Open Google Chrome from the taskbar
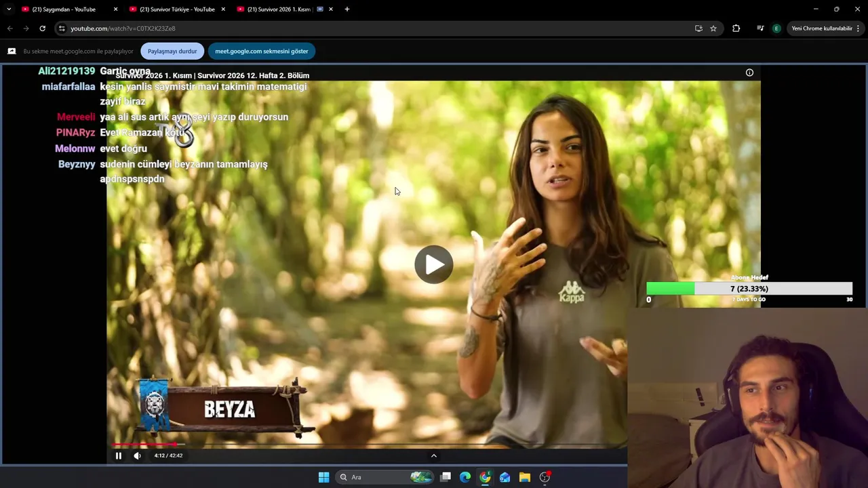This screenshot has height=488, width=868. [485, 477]
